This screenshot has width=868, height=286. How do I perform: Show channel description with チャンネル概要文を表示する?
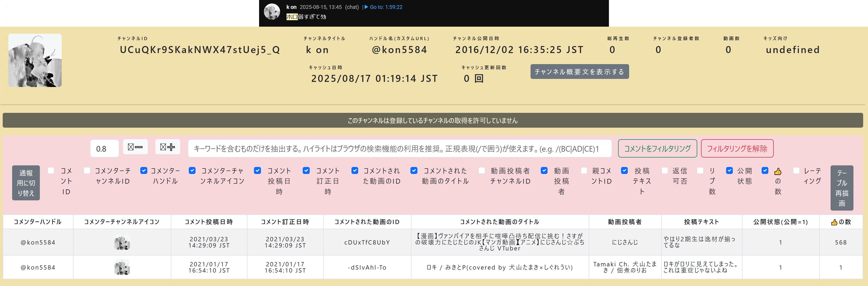pos(579,72)
